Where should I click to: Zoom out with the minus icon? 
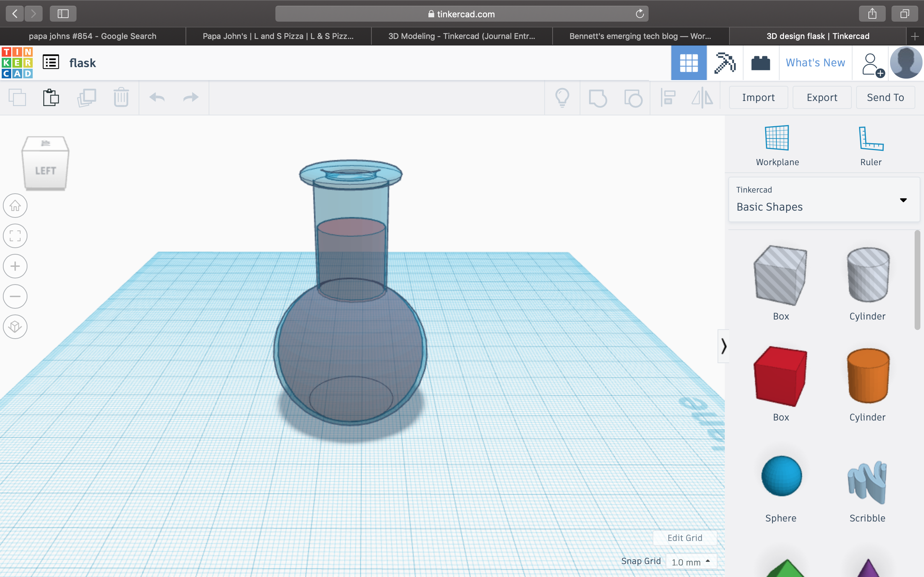[15, 296]
